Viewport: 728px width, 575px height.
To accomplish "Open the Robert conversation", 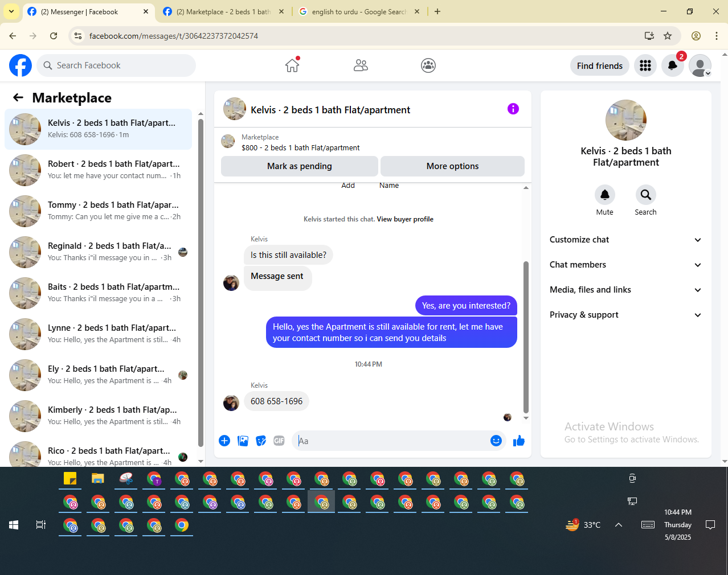I will click(x=99, y=170).
